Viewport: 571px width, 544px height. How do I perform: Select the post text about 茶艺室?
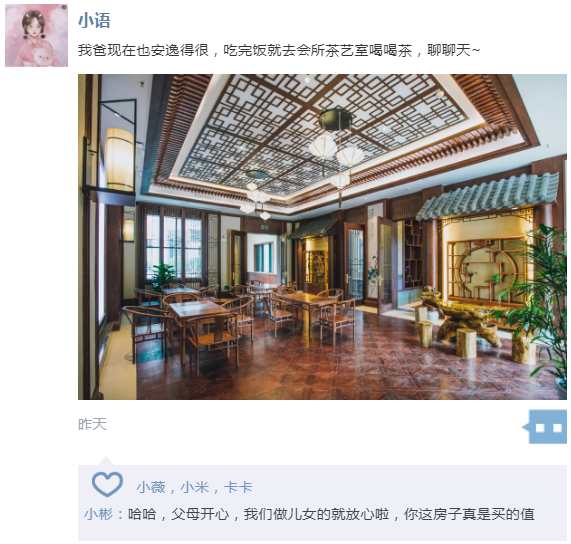coord(279,50)
